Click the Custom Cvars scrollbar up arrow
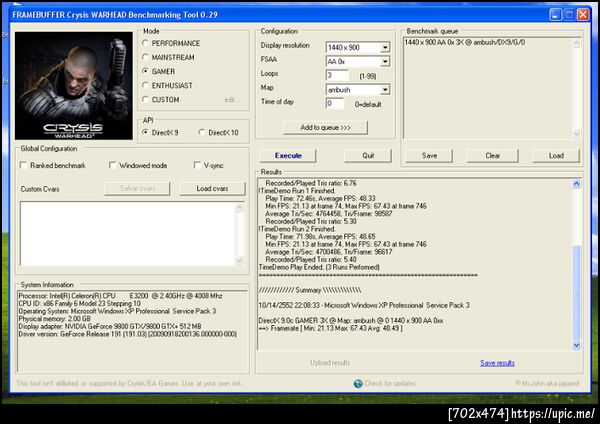The height and width of the screenshot is (424, 600). tap(240, 207)
